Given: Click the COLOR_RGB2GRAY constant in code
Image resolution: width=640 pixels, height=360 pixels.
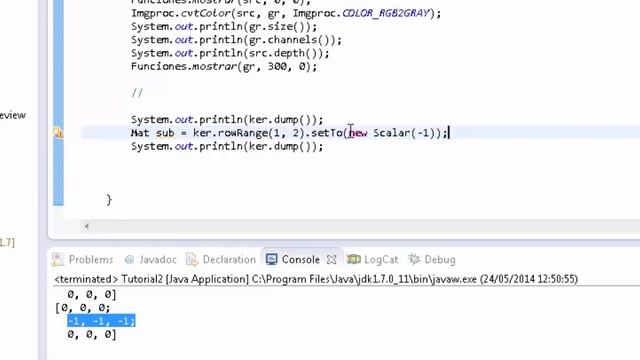Looking at the screenshot, I should [x=386, y=13].
